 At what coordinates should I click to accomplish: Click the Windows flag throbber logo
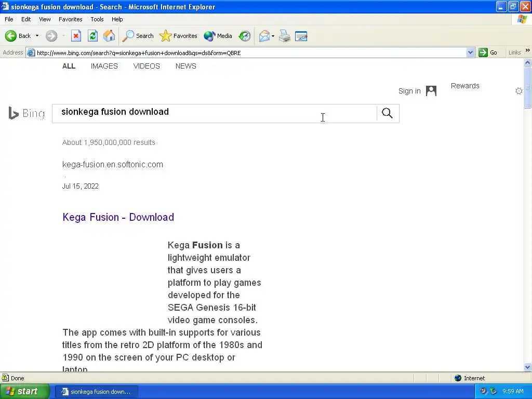522,19
